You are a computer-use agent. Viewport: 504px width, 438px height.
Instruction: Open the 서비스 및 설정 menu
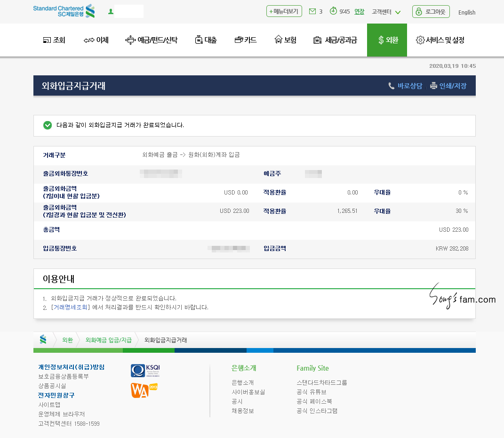point(440,40)
